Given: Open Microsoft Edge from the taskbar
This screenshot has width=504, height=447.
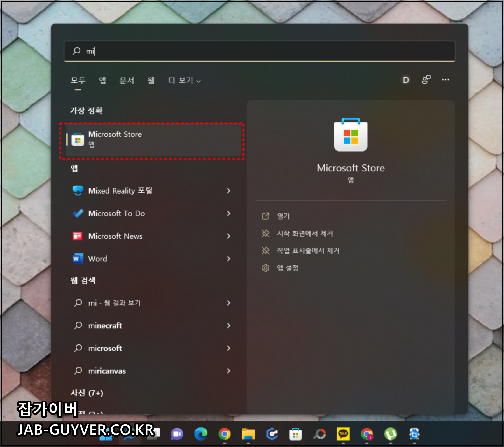Looking at the screenshot, I should pos(201,434).
